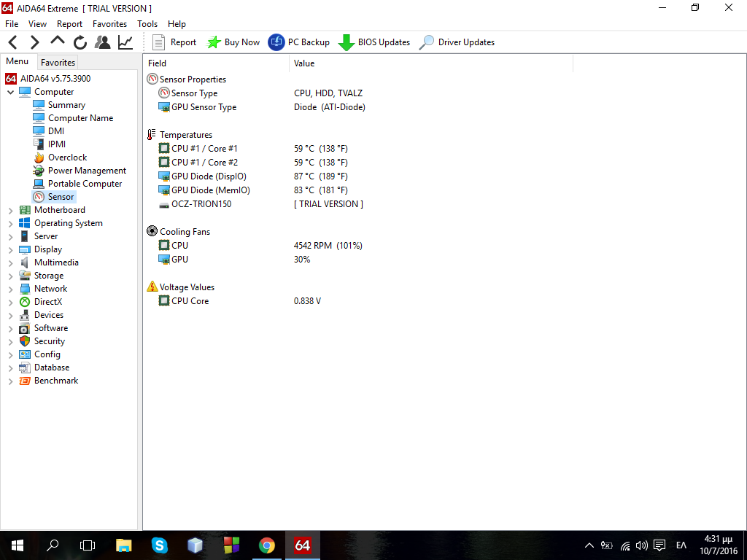Open File Explorer from the taskbar

[124, 545]
